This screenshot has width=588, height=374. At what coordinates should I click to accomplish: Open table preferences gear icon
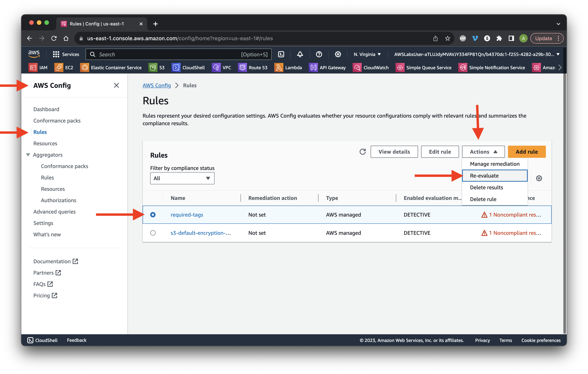pos(539,178)
